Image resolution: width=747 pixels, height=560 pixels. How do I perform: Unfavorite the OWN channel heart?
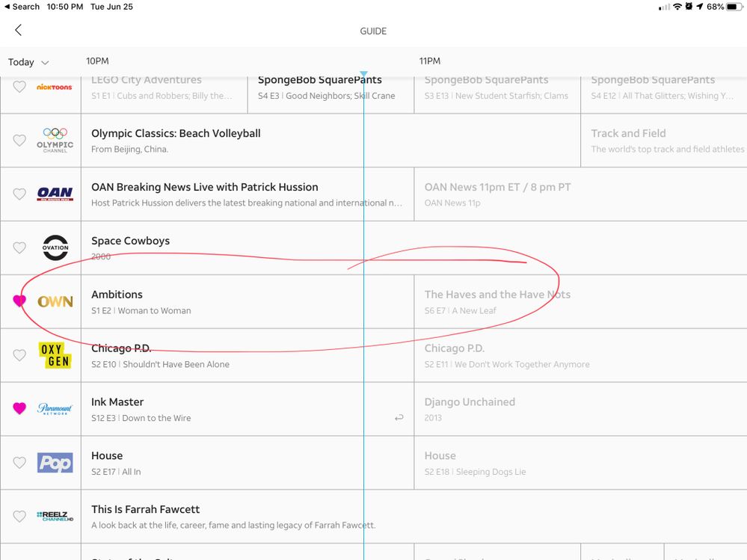coord(19,301)
